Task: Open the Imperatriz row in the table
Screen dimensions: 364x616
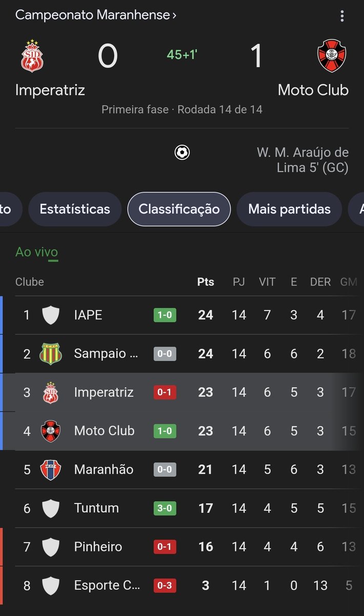Action: 182,393
